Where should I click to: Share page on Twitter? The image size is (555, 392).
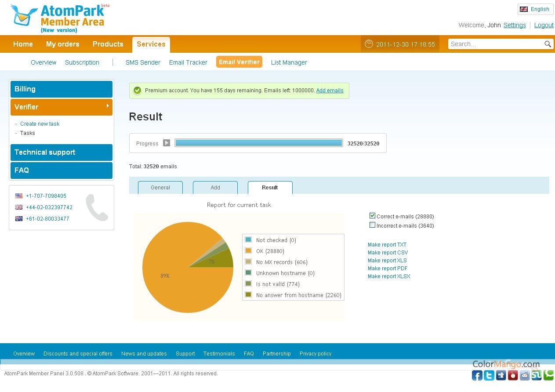489,375
